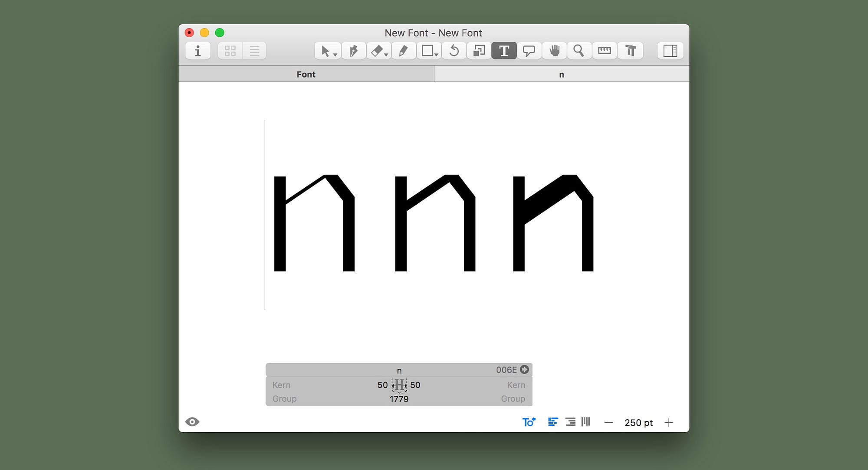Select the Annotation speech bubble tool
This screenshot has width=868, height=470.
coord(529,51)
